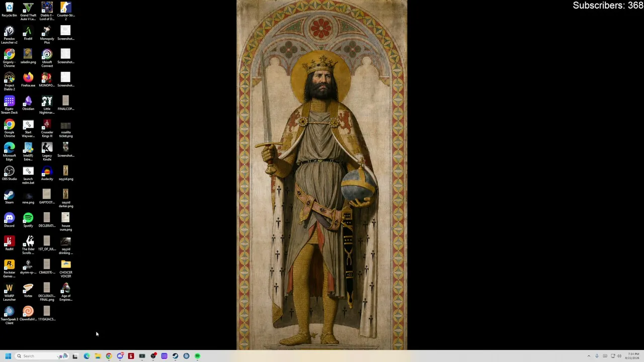This screenshot has height=362, width=644.
Task: Select the CHOICER VOICER folder
Action: 65,268
